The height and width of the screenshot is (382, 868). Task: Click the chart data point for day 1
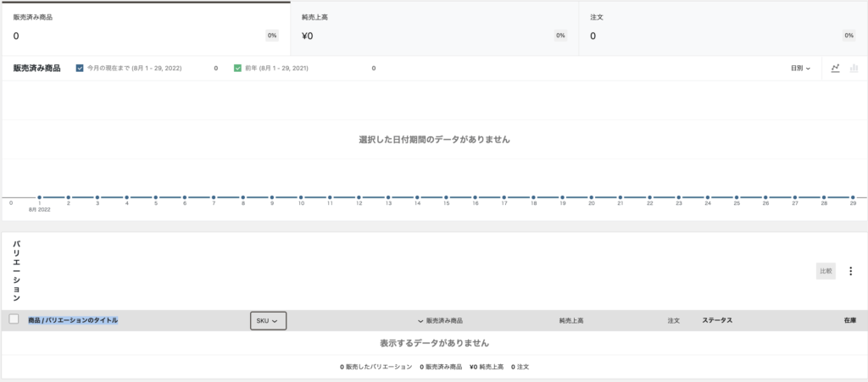pos(40,197)
